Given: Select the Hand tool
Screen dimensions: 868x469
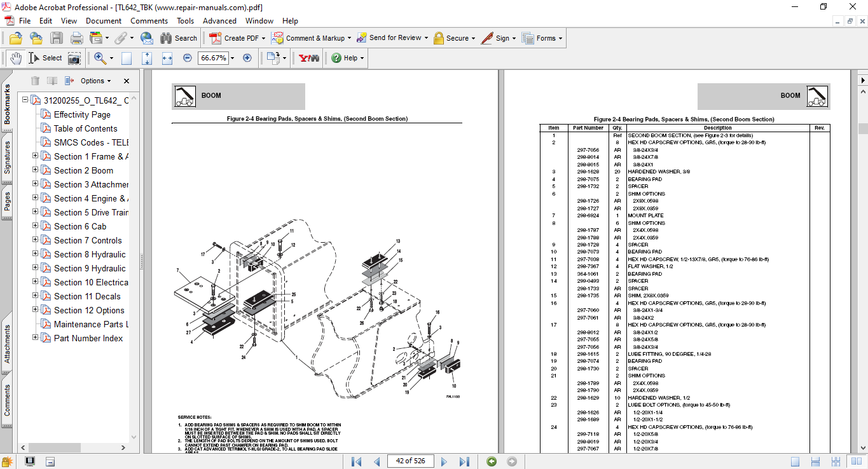Looking at the screenshot, I should point(15,58).
